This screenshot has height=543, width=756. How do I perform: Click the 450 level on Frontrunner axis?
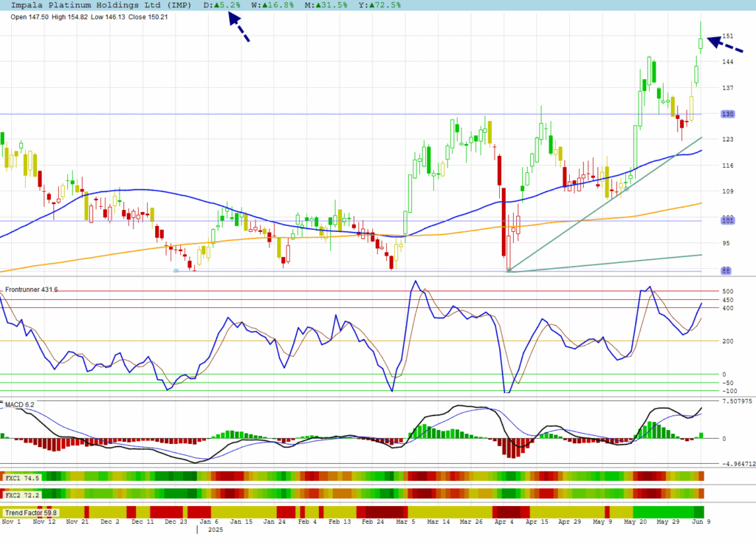(x=727, y=300)
